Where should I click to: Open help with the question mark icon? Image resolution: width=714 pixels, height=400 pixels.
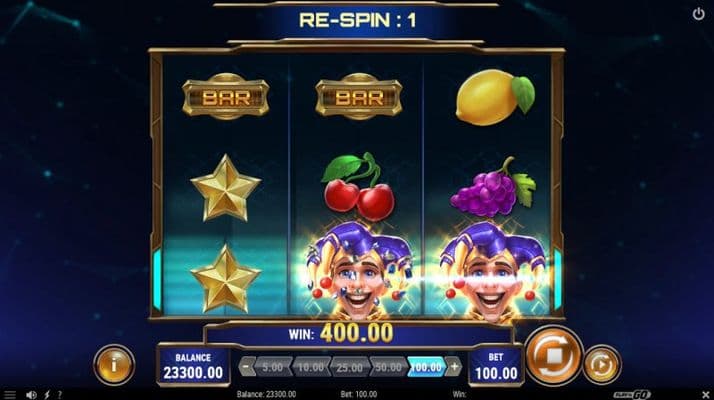[60, 395]
